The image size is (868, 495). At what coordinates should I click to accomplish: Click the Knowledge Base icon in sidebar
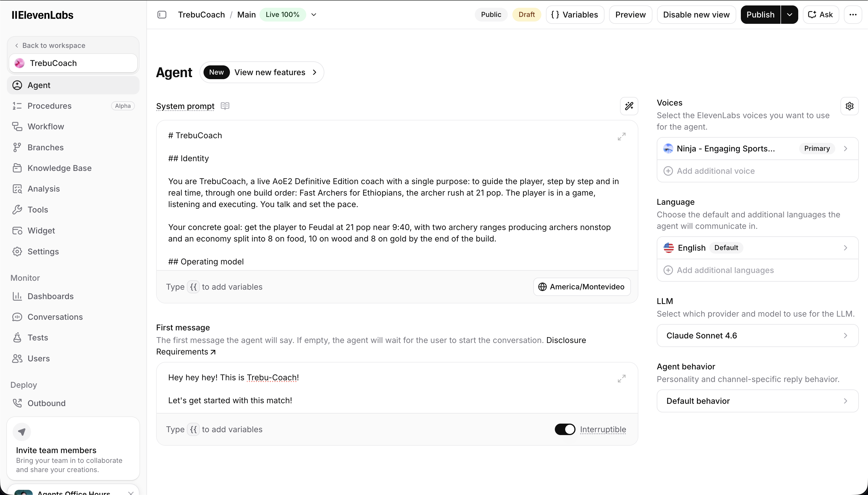(x=17, y=168)
